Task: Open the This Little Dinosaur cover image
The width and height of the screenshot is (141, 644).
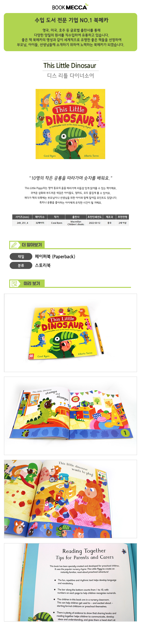Action: click(70, 124)
